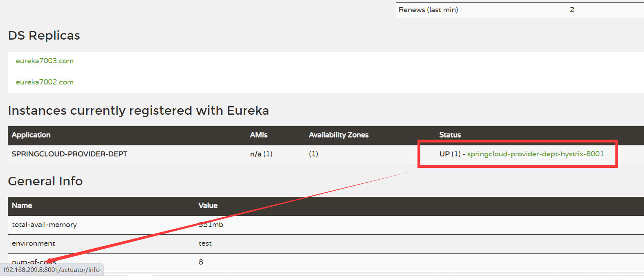Click the Name column header
Viewport: 644px width, 276px height.
point(22,205)
